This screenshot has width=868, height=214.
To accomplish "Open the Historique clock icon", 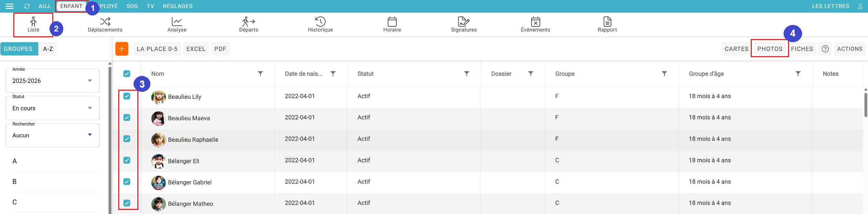I will point(320,22).
